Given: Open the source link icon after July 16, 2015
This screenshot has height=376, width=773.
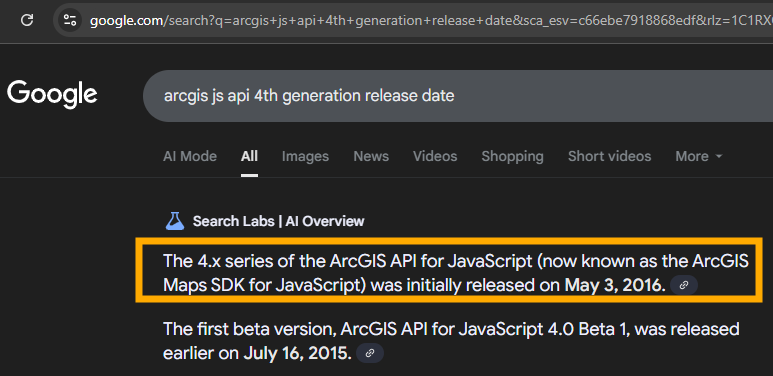Looking at the screenshot, I should (x=370, y=353).
